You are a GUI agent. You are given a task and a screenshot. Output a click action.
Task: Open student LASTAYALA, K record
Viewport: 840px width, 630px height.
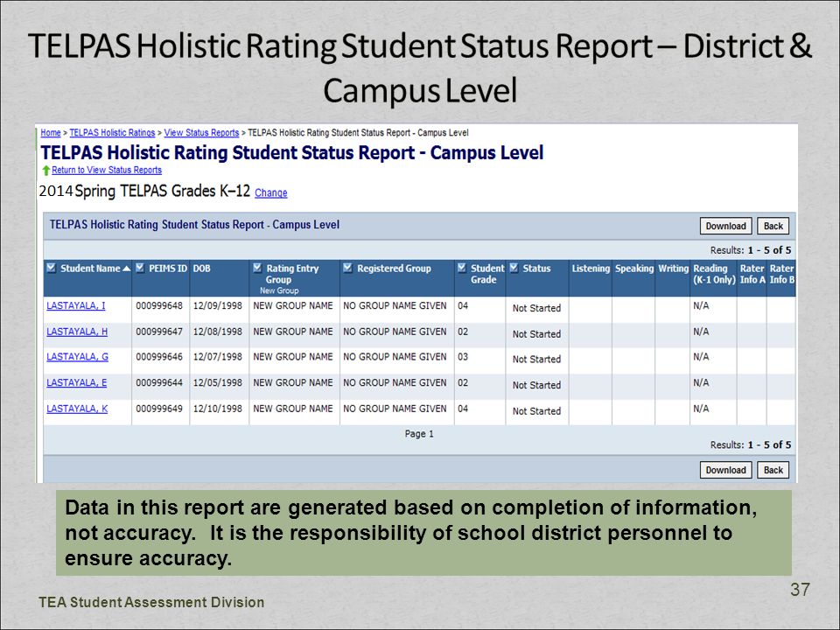click(x=77, y=409)
